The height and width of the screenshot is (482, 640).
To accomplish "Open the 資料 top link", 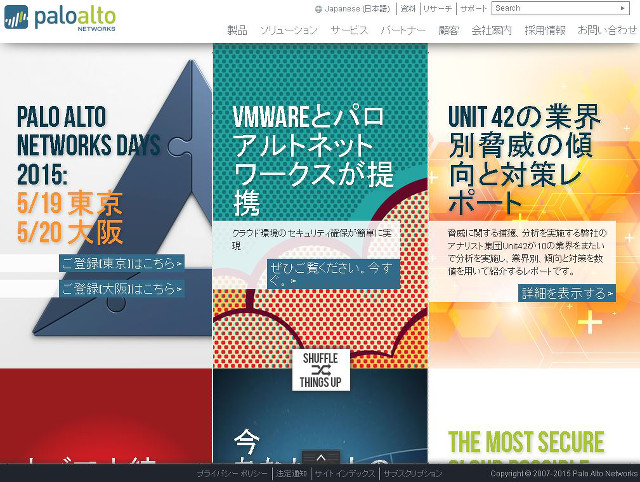I will tap(408, 9).
